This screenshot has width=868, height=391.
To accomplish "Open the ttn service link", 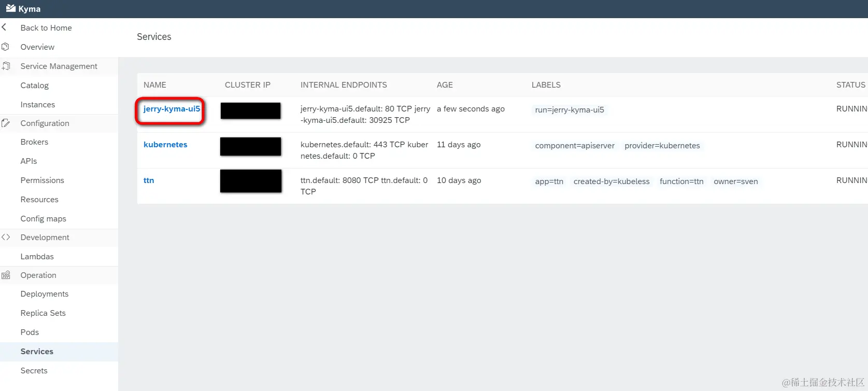I will pyautogui.click(x=149, y=180).
